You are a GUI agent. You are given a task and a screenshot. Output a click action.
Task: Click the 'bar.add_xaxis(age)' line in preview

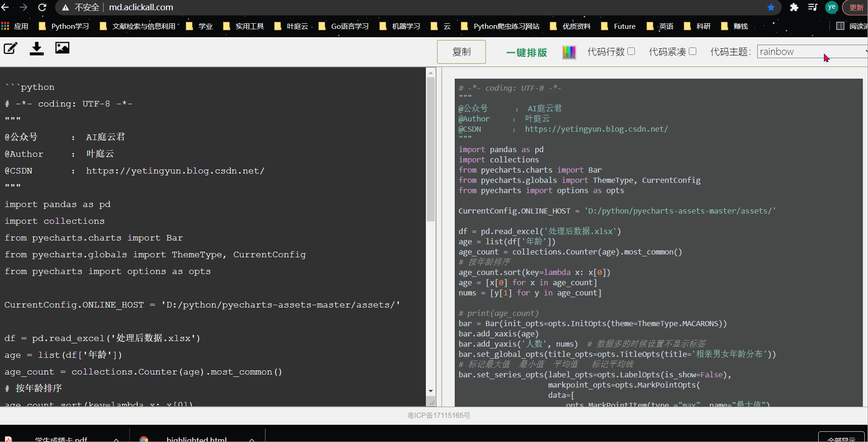click(x=498, y=334)
